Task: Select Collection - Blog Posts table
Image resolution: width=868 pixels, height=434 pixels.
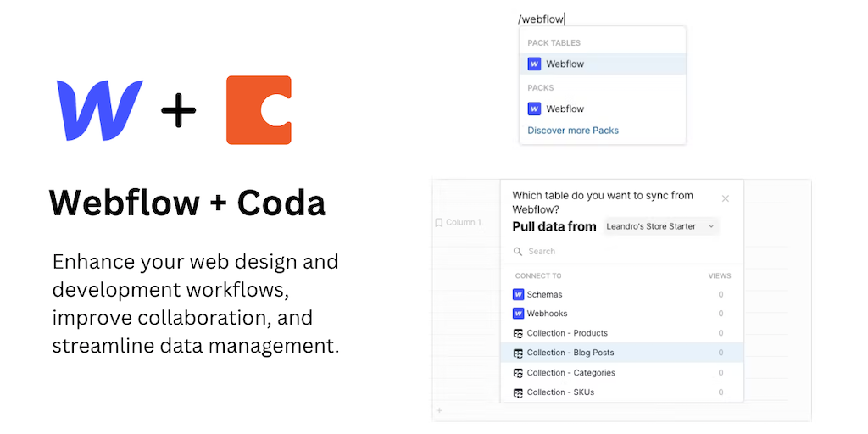Action: 570,353
